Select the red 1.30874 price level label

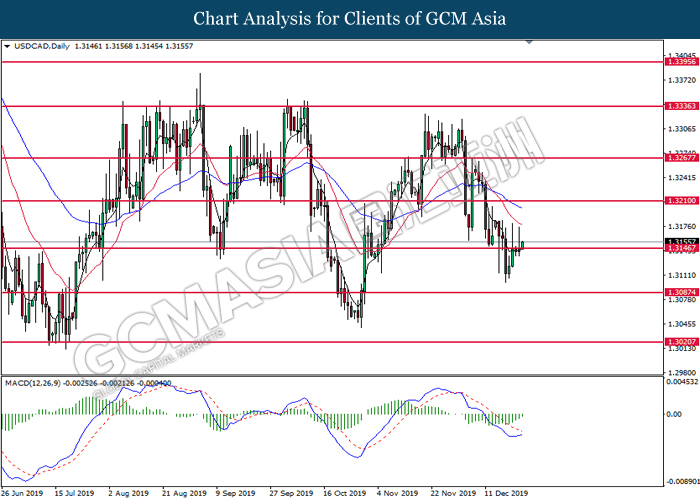click(681, 292)
